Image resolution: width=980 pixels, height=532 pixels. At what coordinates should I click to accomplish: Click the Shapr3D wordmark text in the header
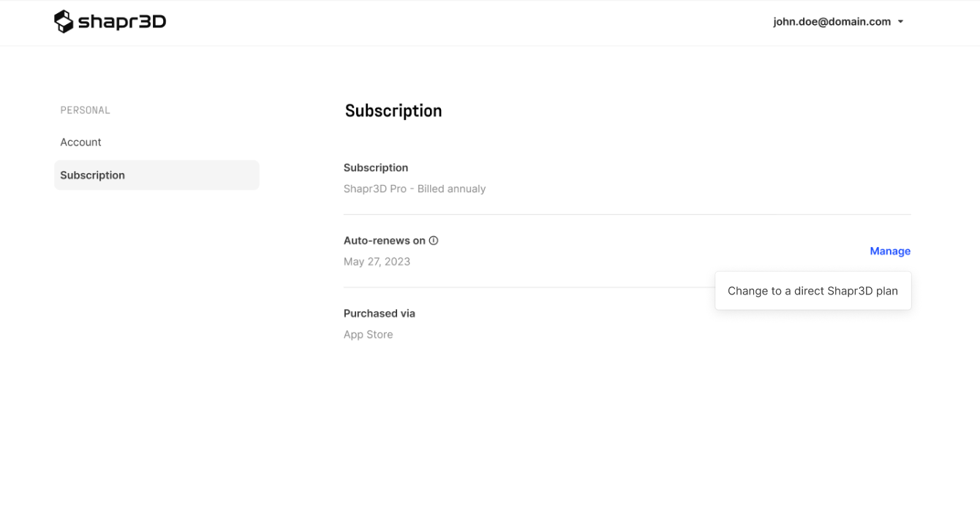click(x=122, y=22)
